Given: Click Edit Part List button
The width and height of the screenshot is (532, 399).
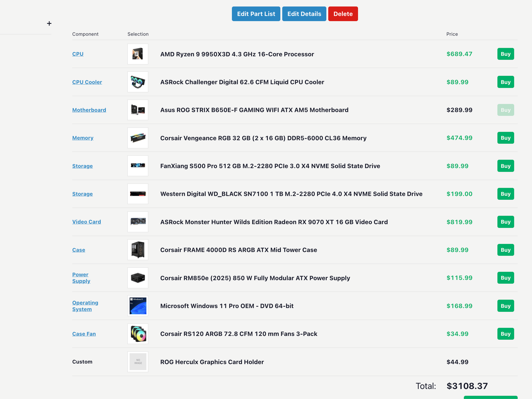Looking at the screenshot, I should [256, 14].
